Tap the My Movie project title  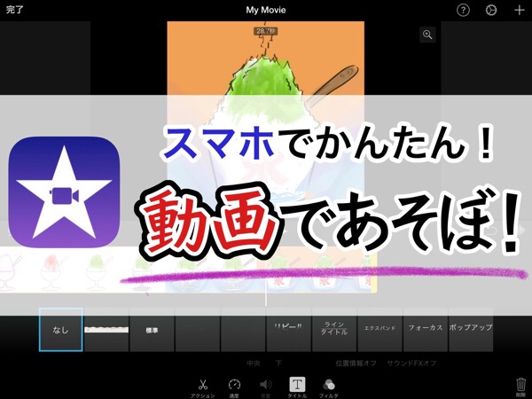click(x=266, y=10)
